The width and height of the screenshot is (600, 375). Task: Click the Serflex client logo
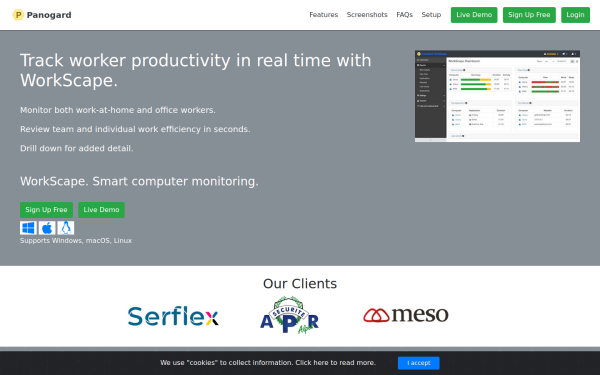click(173, 316)
